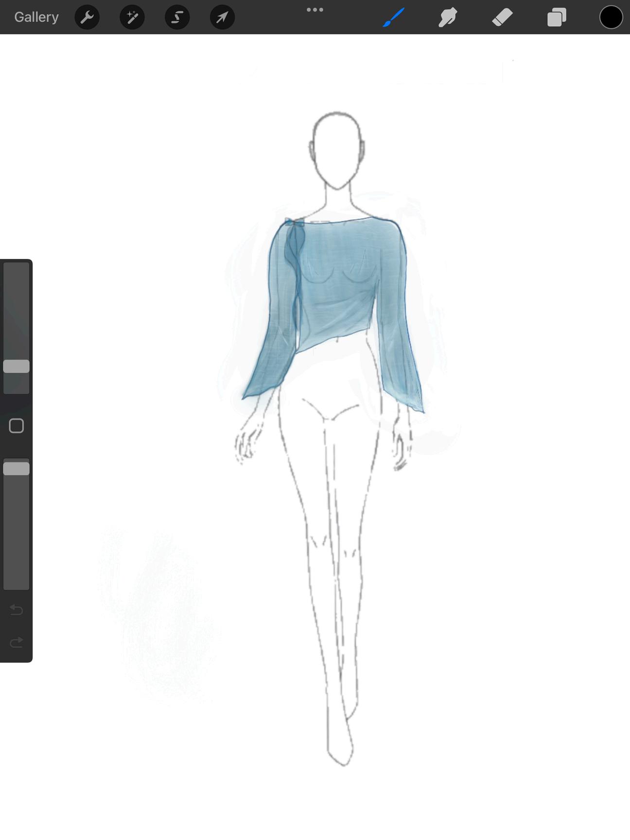Click the brush size slider handle
The width and height of the screenshot is (630, 840).
click(17, 367)
